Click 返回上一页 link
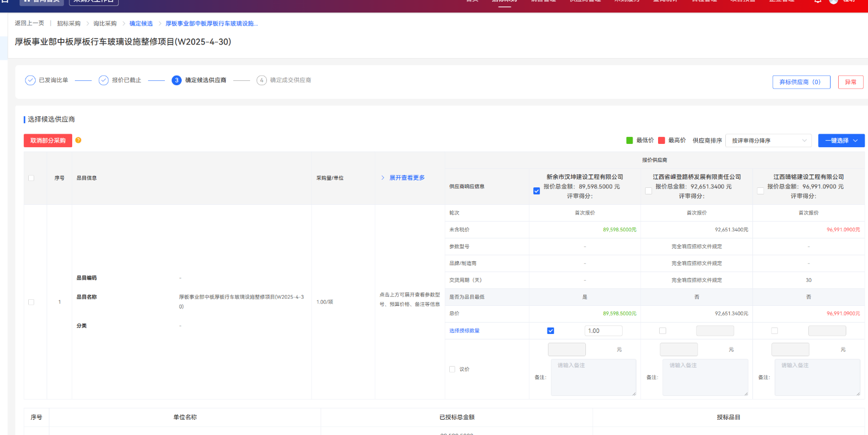 click(29, 23)
